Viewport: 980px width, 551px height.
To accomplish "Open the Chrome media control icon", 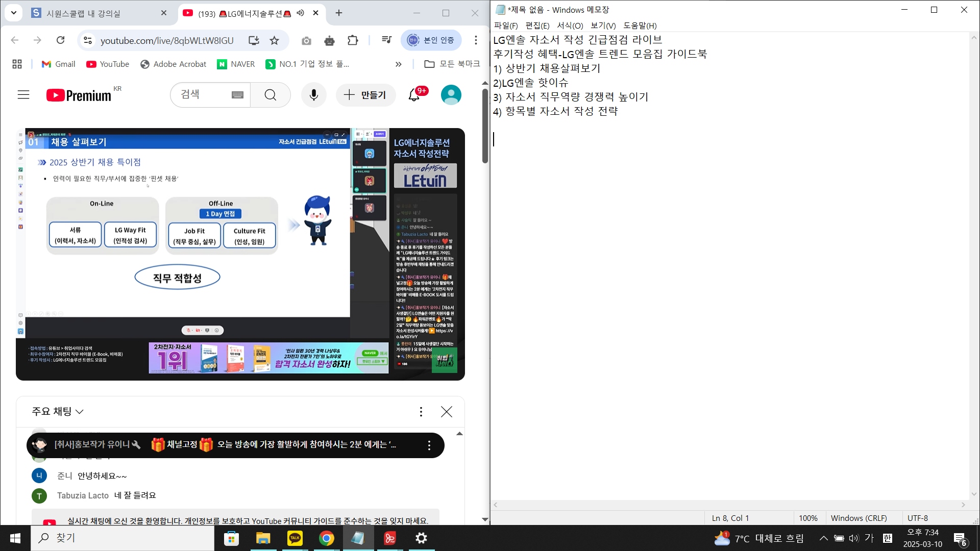I will click(387, 40).
